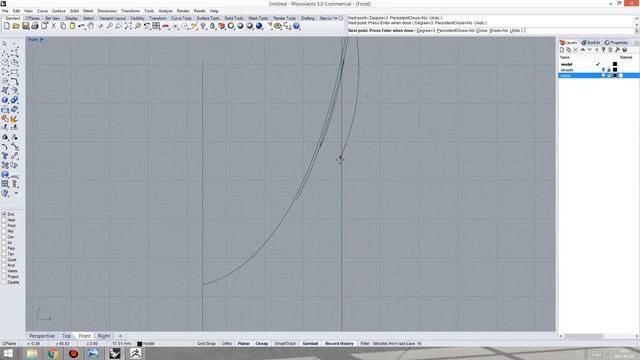Toggle the Near osnap checkbox
This screenshot has height=360, width=640.
click(x=4, y=220)
